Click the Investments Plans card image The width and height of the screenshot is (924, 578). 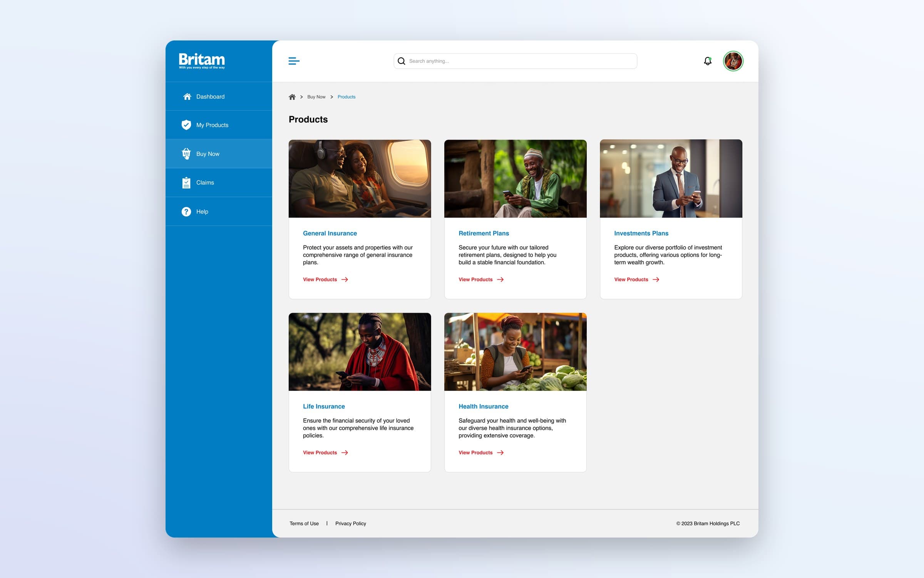(x=671, y=178)
